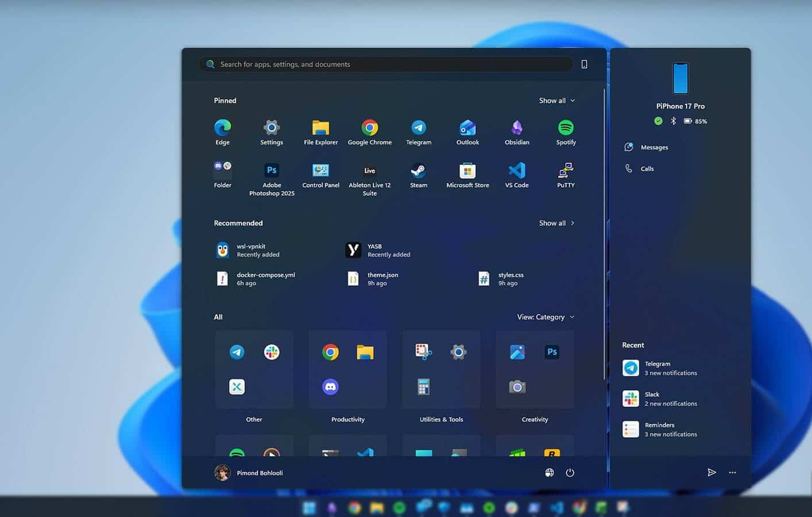This screenshot has height=517, width=812.
Task: Open the pinned Settings app
Action: (x=271, y=132)
